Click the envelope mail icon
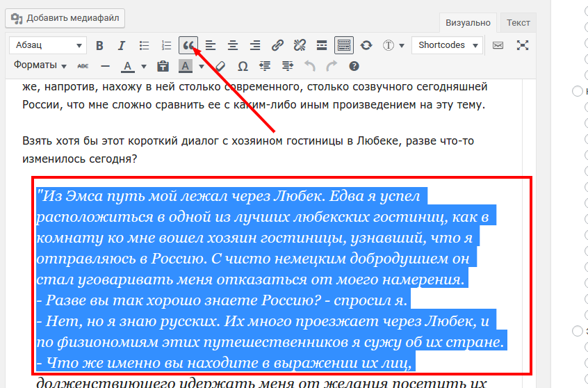588x388 pixels. 498,45
